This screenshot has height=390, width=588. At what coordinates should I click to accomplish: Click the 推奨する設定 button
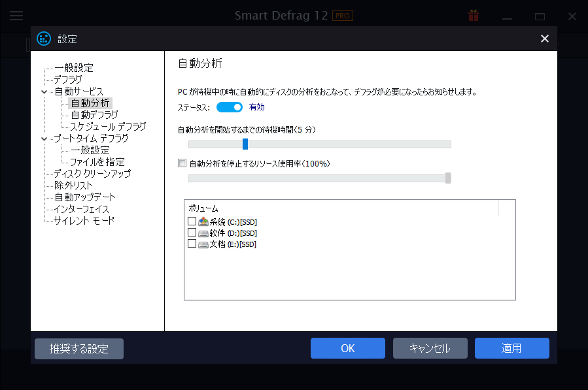[79, 349]
